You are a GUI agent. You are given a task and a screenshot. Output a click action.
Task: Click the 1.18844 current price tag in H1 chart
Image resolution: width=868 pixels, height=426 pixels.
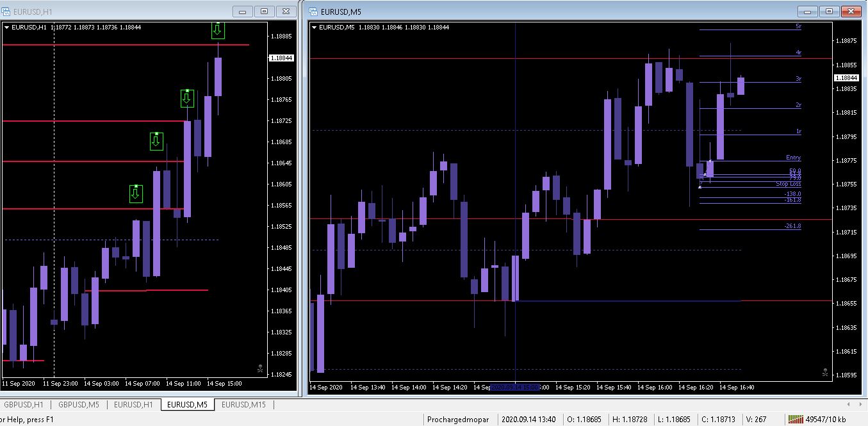pos(282,58)
